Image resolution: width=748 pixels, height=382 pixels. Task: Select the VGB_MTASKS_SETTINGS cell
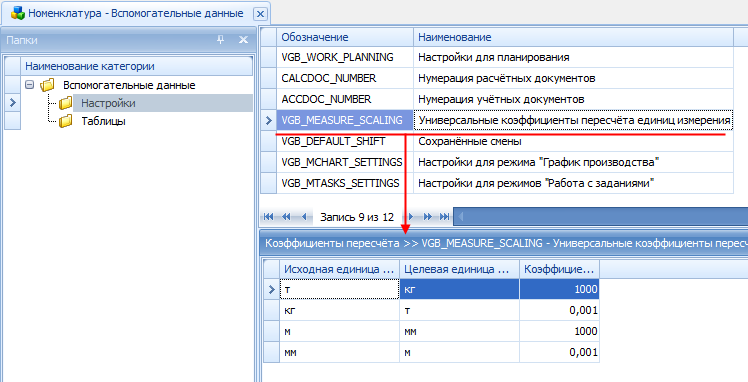click(345, 183)
